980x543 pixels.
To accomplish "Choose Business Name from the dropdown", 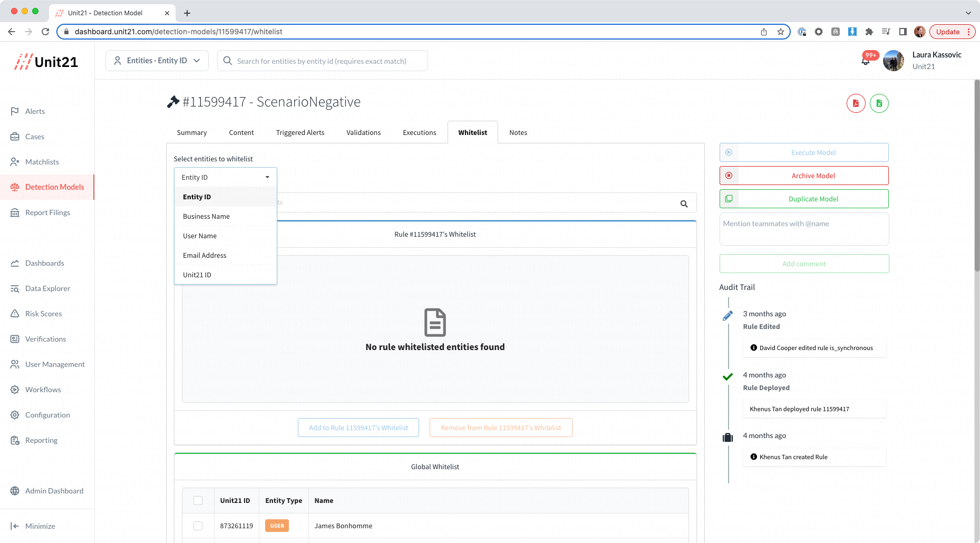I will (226, 216).
